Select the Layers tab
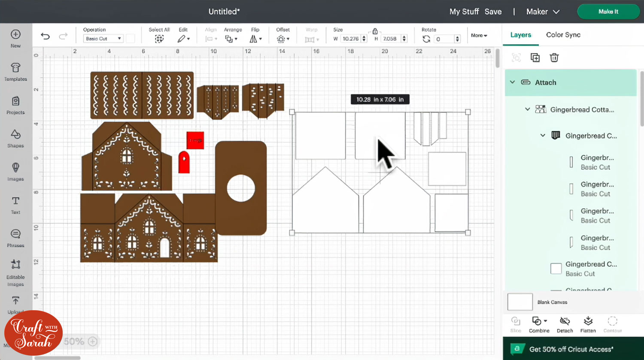This screenshot has width=644, height=360. 520,35
